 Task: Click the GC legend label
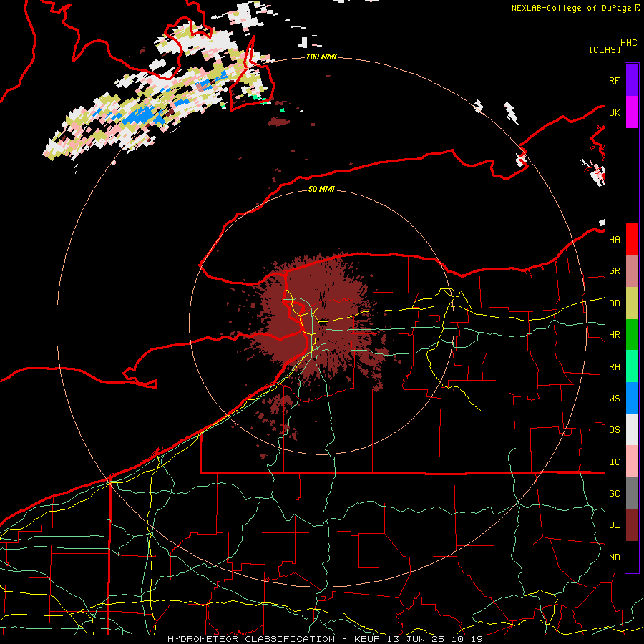click(x=614, y=493)
